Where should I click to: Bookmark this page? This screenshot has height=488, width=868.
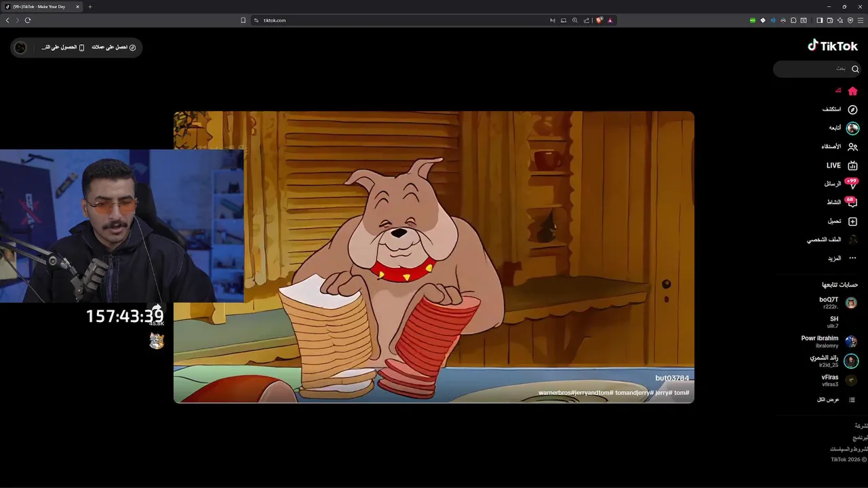[243, 20]
